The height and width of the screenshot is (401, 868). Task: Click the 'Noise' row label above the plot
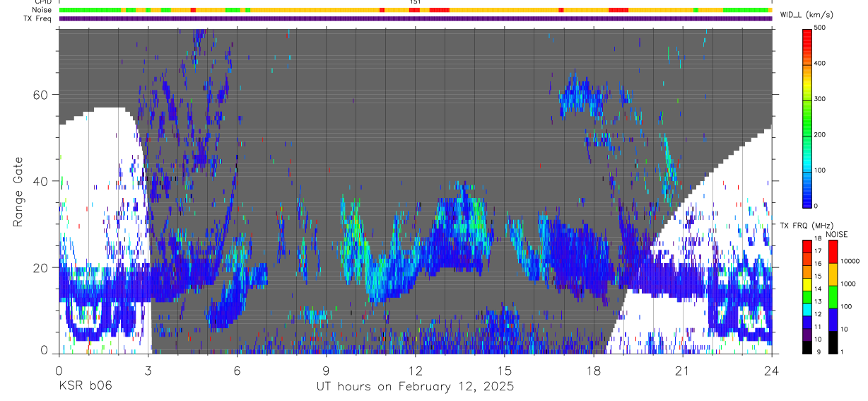tap(42, 10)
